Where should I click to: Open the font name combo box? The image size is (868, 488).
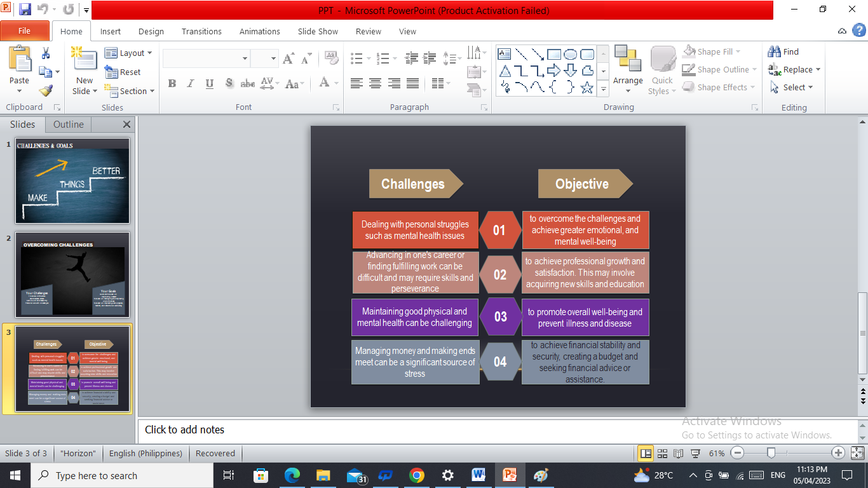click(x=206, y=58)
